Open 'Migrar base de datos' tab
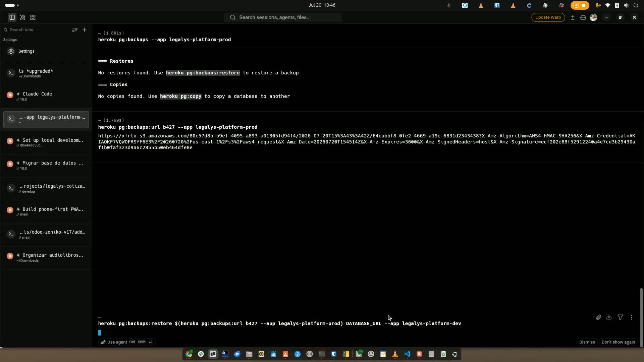Screen dimensions: 644x362 tap(46, 165)
